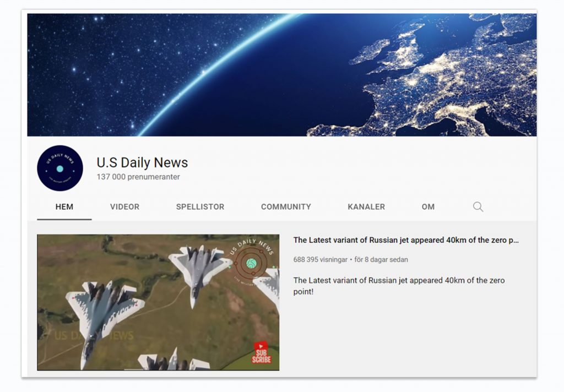Open the SPELLISTOR tab
This screenshot has height=392, width=564.
click(200, 207)
